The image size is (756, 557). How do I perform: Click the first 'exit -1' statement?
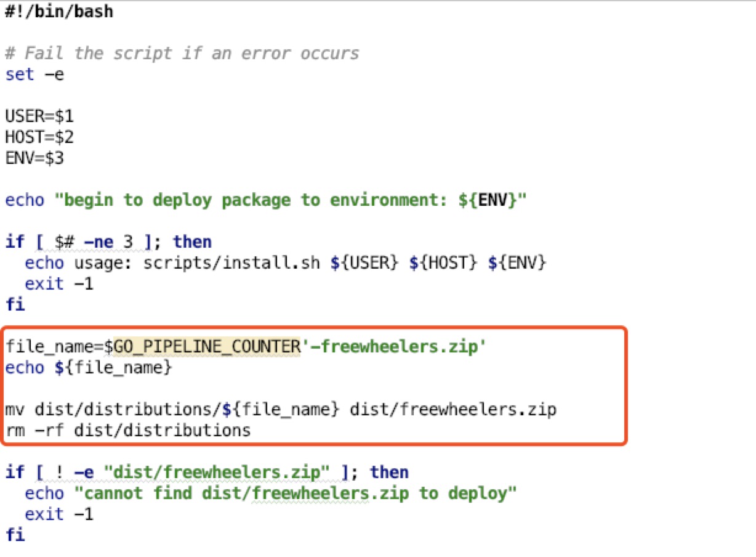pyautogui.click(x=59, y=284)
